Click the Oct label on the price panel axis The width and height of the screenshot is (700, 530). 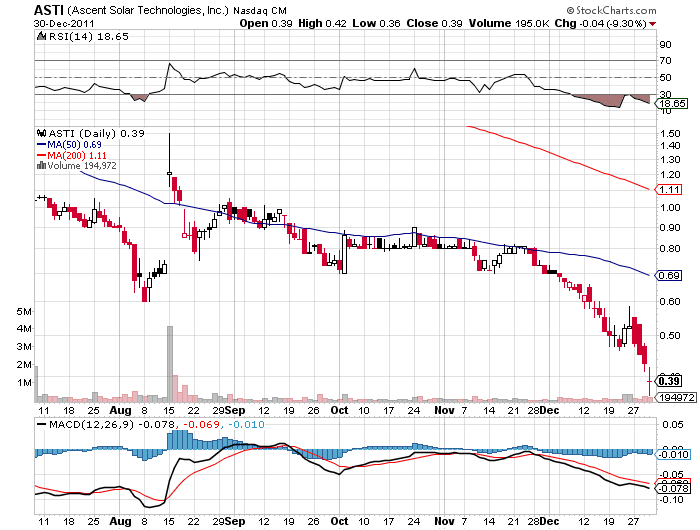point(339,410)
